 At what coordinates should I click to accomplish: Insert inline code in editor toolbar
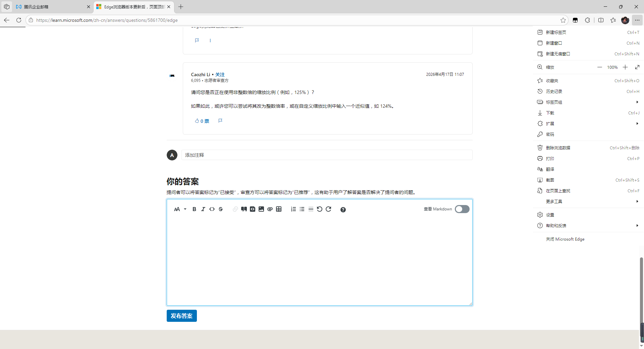tap(212, 209)
